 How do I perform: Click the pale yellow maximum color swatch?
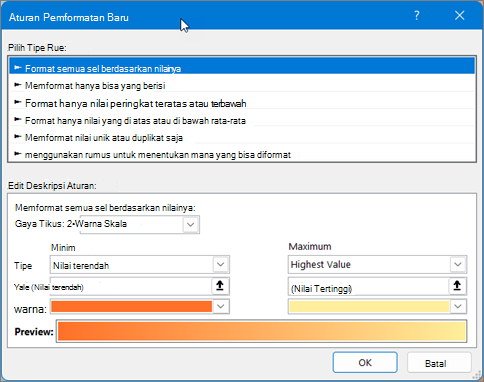(x=369, y=306)
